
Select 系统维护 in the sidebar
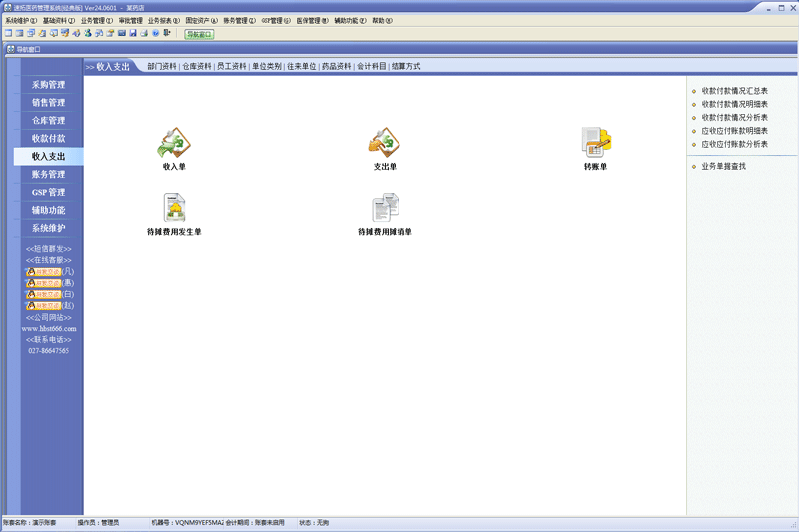pos(48,229)
